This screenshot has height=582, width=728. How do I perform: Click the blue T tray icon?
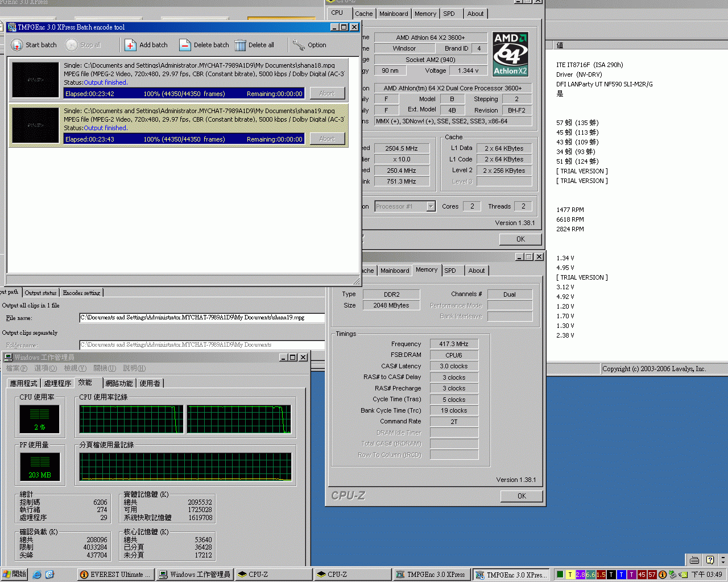pos(621,575)
